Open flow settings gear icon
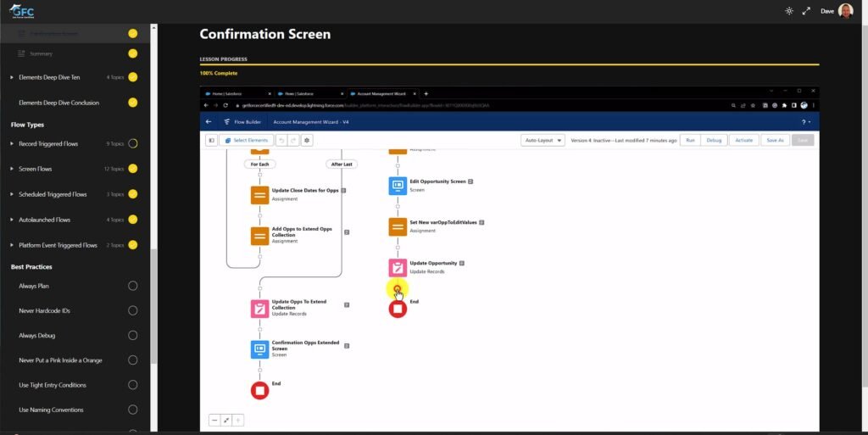 point(307,141)
